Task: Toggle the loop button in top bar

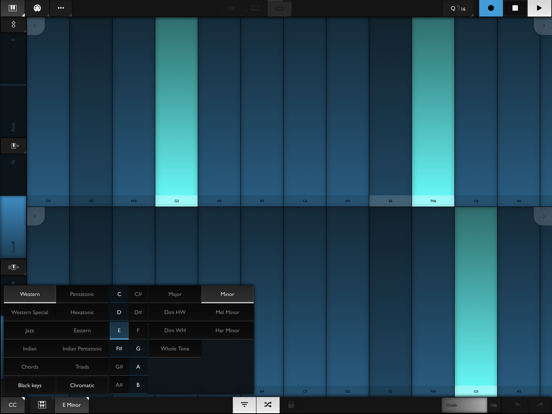Action: tap(280, 8)
